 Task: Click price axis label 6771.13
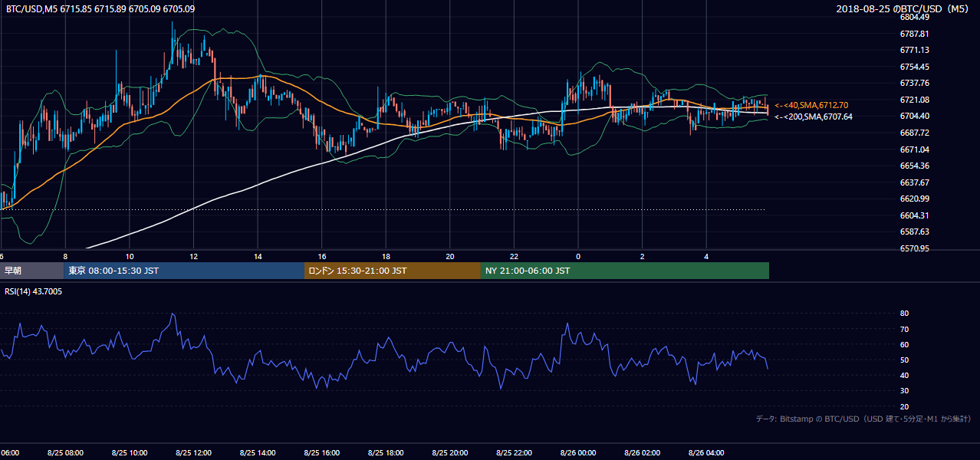point(915,50)
